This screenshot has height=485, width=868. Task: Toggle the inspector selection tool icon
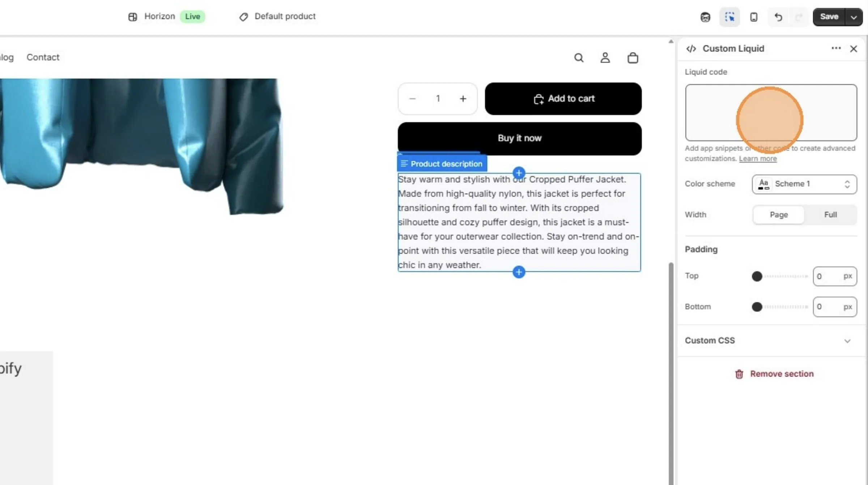[x=729, y=17]
